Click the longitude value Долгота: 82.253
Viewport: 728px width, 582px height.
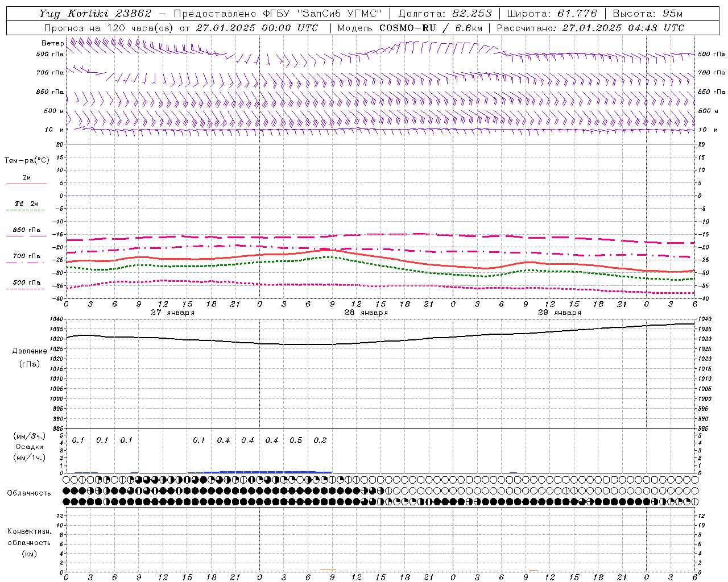tap(445, 14)
